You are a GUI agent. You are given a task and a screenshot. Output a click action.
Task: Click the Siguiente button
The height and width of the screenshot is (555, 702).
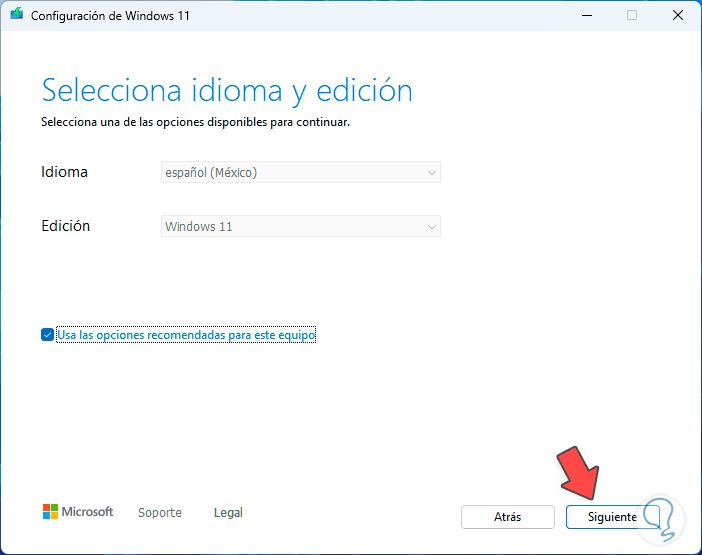(612, 517)
